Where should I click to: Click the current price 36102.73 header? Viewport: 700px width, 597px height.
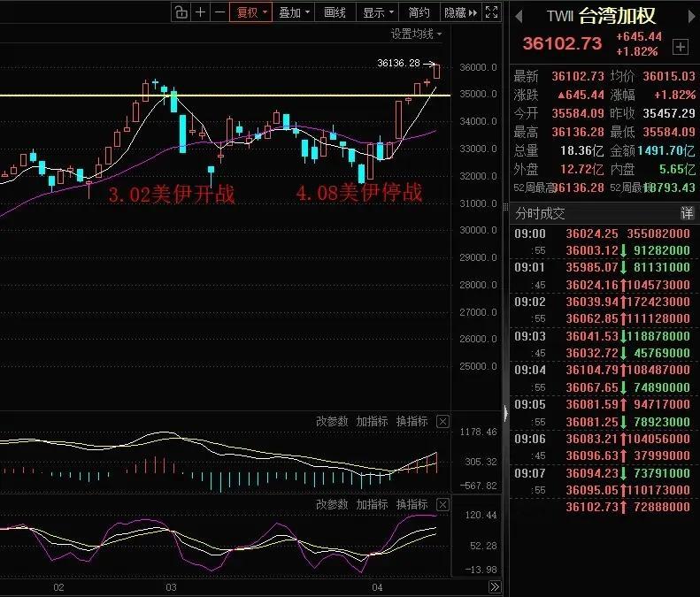[562, 43]
